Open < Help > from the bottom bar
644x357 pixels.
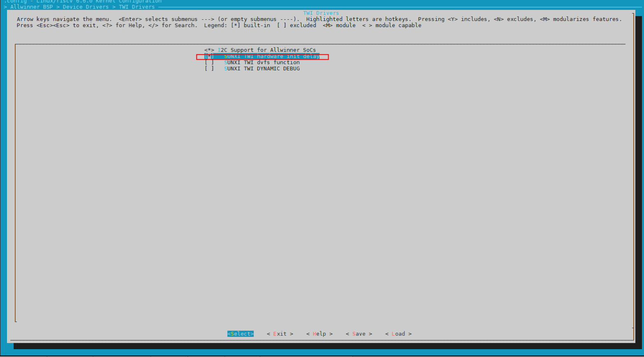click(319, 334)
